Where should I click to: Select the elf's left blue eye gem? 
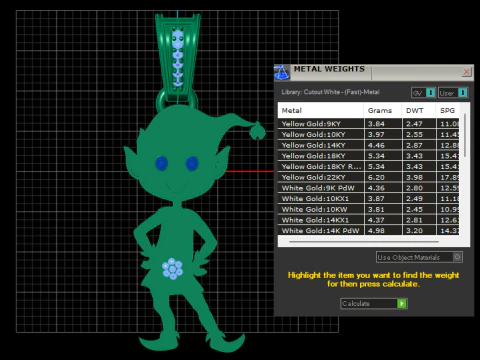(x=162, y=163)
